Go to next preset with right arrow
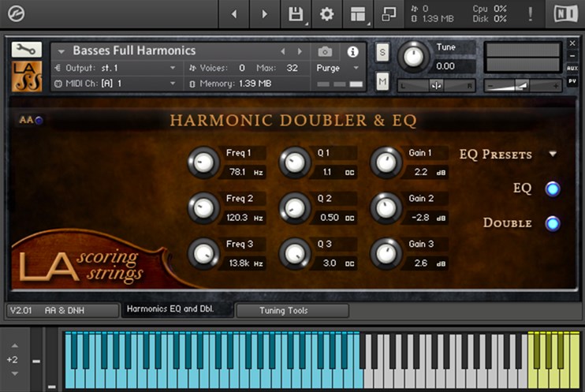The width and height of the screenshot is (585, 392). click(x=265, y=14)
